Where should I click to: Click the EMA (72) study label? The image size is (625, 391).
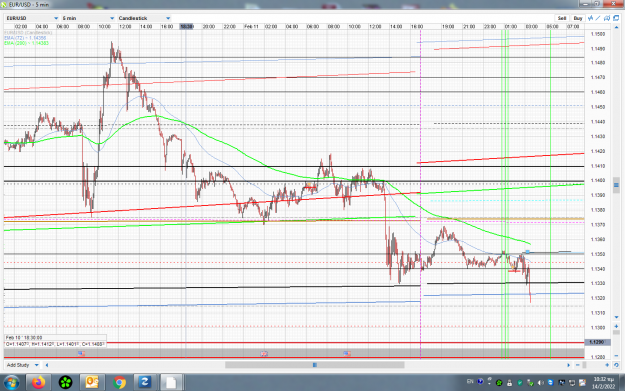(x=25, y=38)
